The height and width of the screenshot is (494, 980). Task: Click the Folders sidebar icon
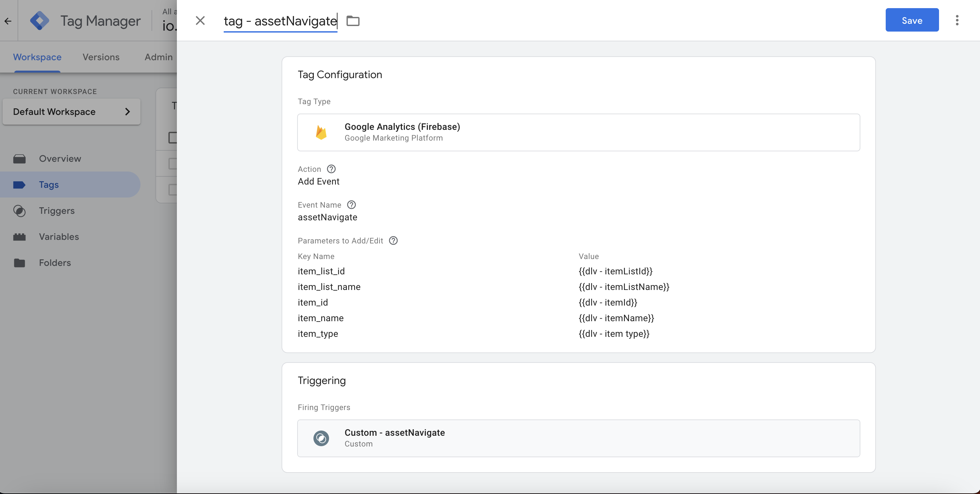[20, 263]
